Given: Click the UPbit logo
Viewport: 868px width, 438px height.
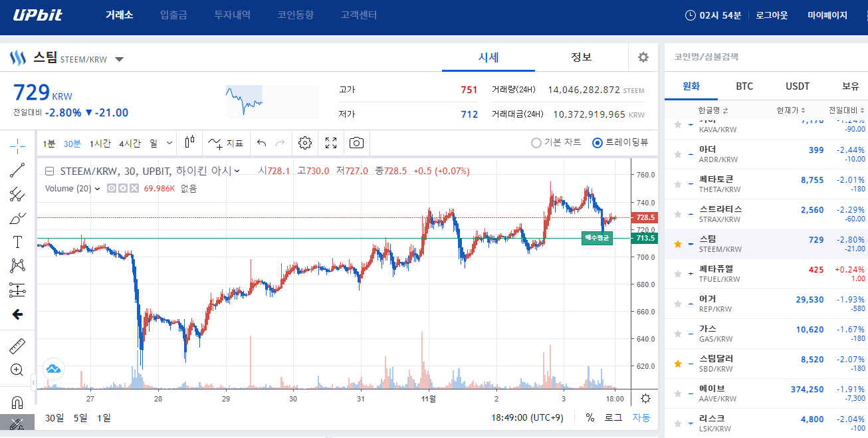Looking at the screenshot, I should 38,15.
